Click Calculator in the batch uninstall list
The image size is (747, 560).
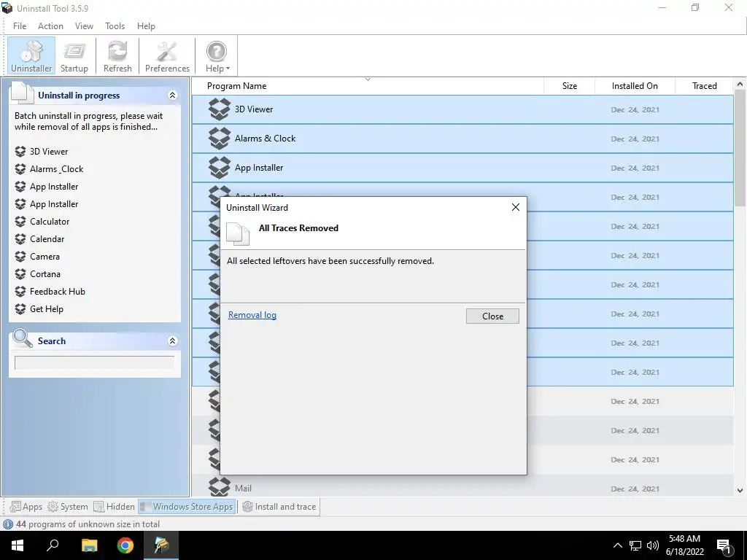coord(50,222)
